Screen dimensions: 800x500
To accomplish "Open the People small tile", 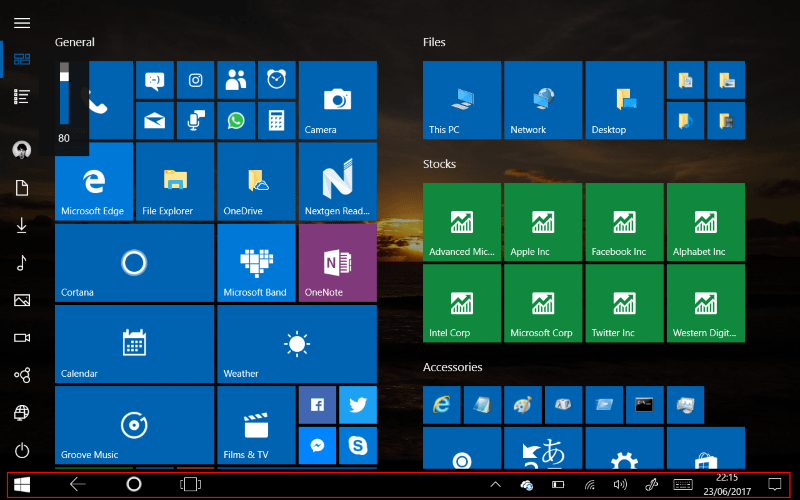I will [236, 80].
